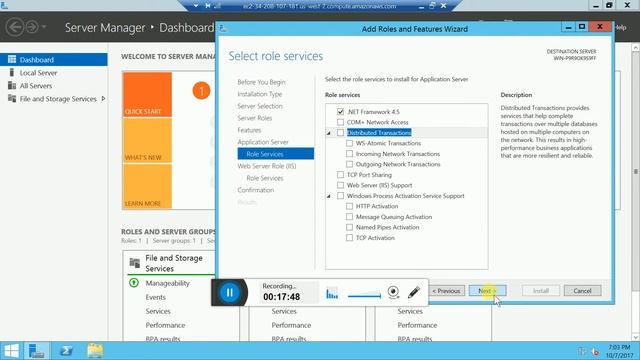The image size is (640, 360).
Task: Click the orange step 1 circle
Action: [201, 91]
